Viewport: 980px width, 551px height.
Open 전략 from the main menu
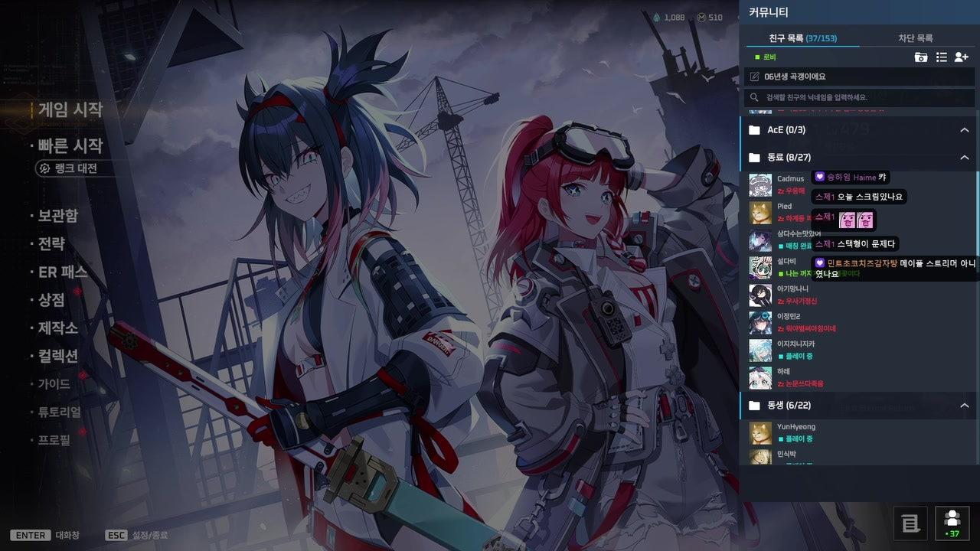(x=52, y=244)
